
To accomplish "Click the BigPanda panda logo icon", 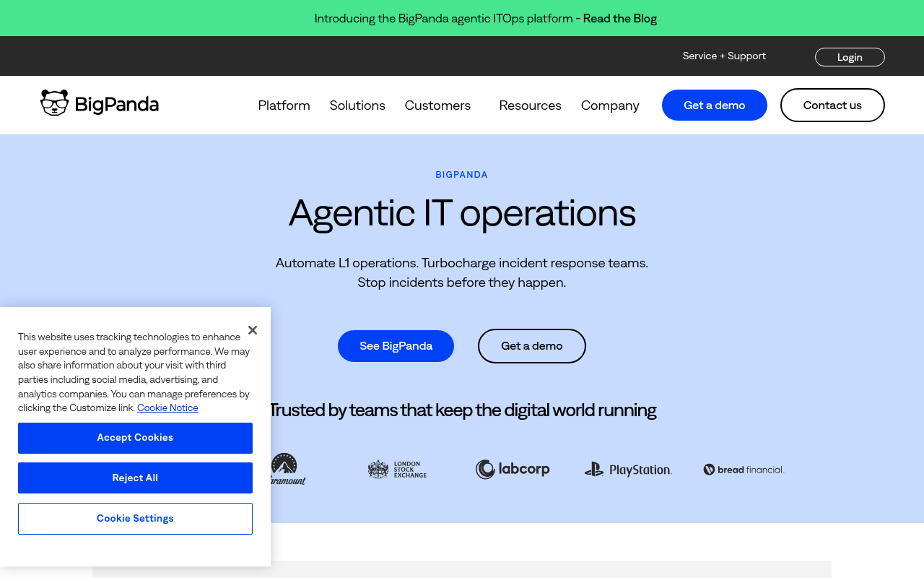I will pyautogui.click(x=54, y=102).
